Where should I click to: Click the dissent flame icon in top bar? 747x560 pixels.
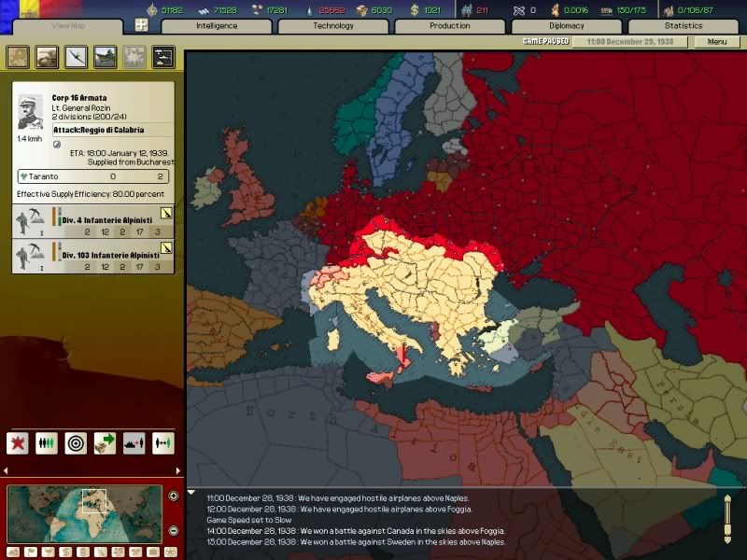(555, 10)
